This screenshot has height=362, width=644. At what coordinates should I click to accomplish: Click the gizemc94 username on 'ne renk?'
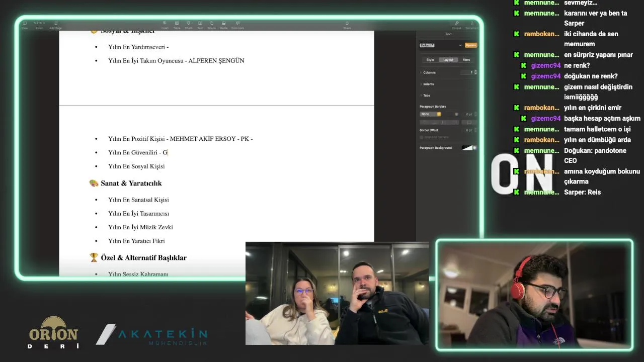546,65
